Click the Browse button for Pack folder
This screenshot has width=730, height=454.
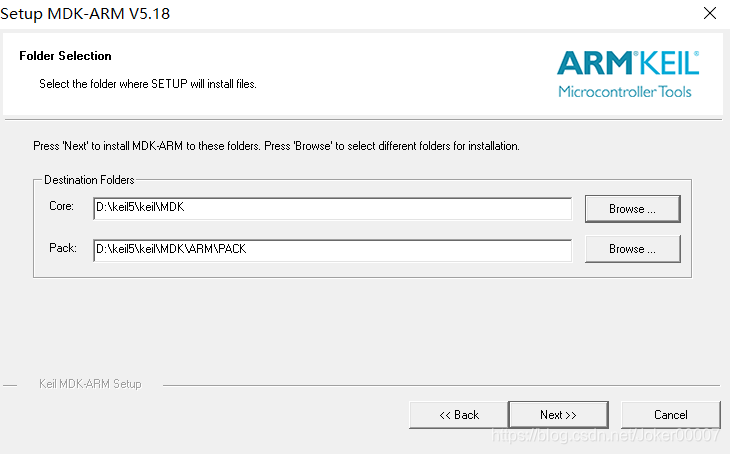[x=633, y=249]
